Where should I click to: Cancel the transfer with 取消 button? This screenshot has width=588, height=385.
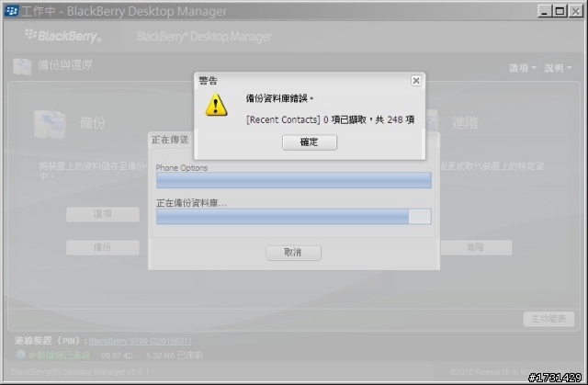pos(293,253)
